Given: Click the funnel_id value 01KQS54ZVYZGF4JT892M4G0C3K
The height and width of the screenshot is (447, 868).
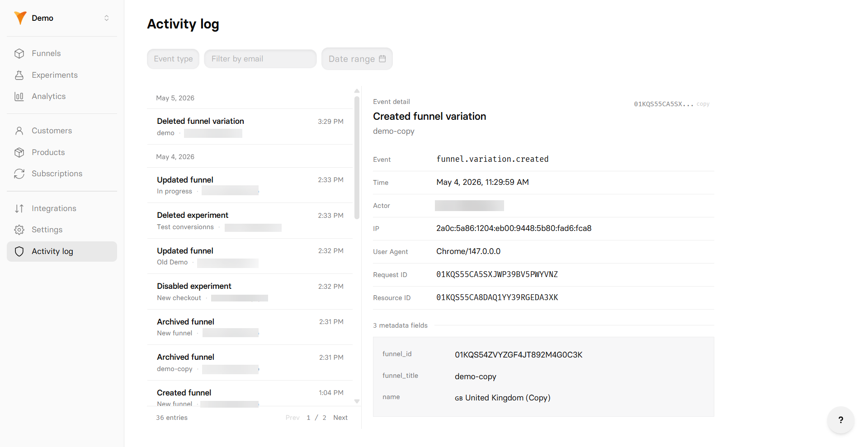Looking at the screenshot, I should coord(519,355).
